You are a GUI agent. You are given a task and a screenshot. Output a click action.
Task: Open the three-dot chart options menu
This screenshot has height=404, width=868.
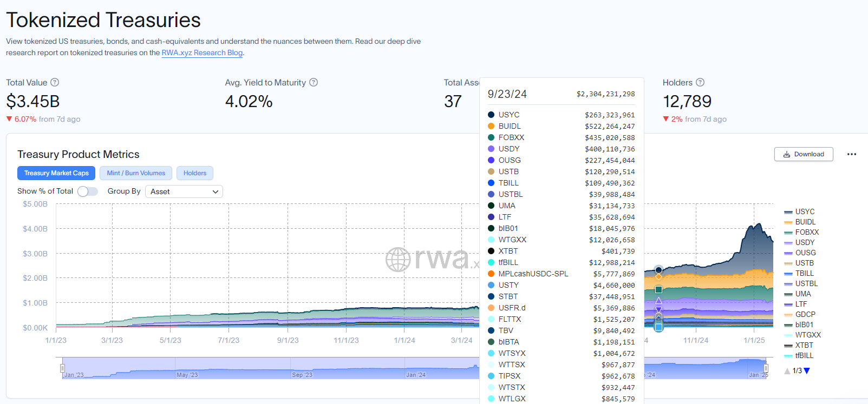tap(852, 154)
